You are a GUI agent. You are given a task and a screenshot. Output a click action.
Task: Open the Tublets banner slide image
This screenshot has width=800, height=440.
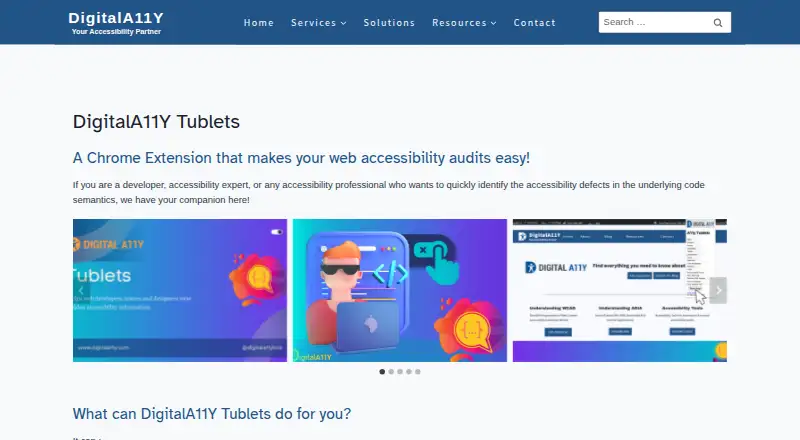coord(180,290)
